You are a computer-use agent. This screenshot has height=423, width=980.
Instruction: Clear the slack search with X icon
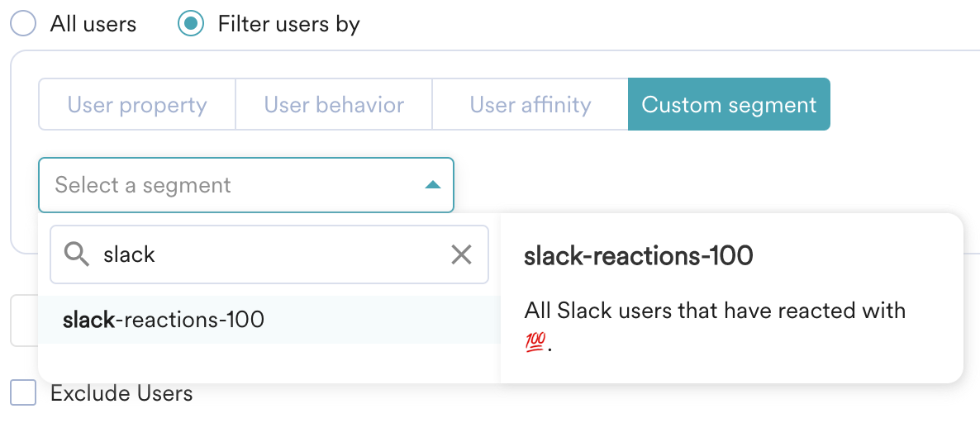click(x=461, y=254)
